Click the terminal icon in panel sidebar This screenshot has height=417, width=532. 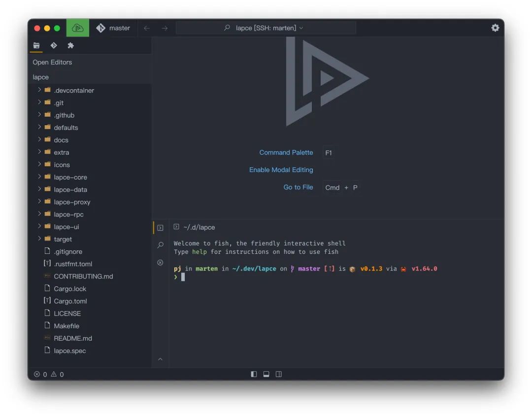[x=160, y=227]
